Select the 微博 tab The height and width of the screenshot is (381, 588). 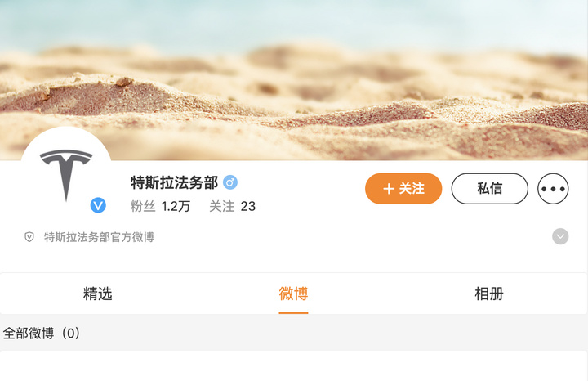point(293,294)
